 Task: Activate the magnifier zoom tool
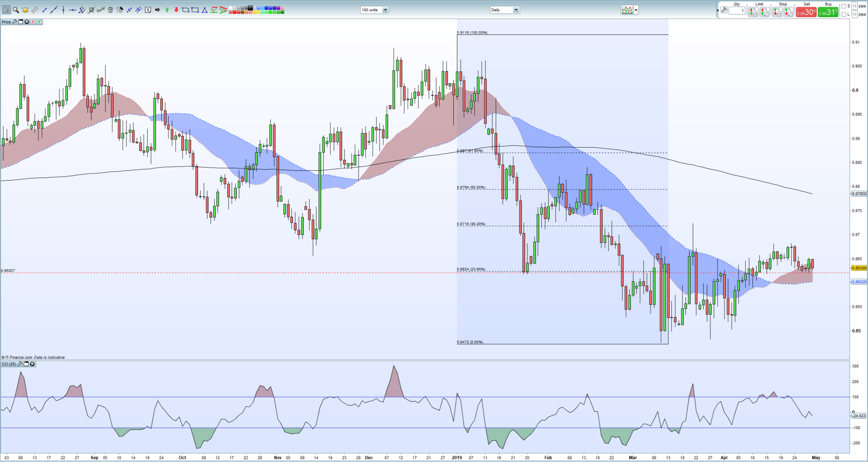click(x=16, y=10)
